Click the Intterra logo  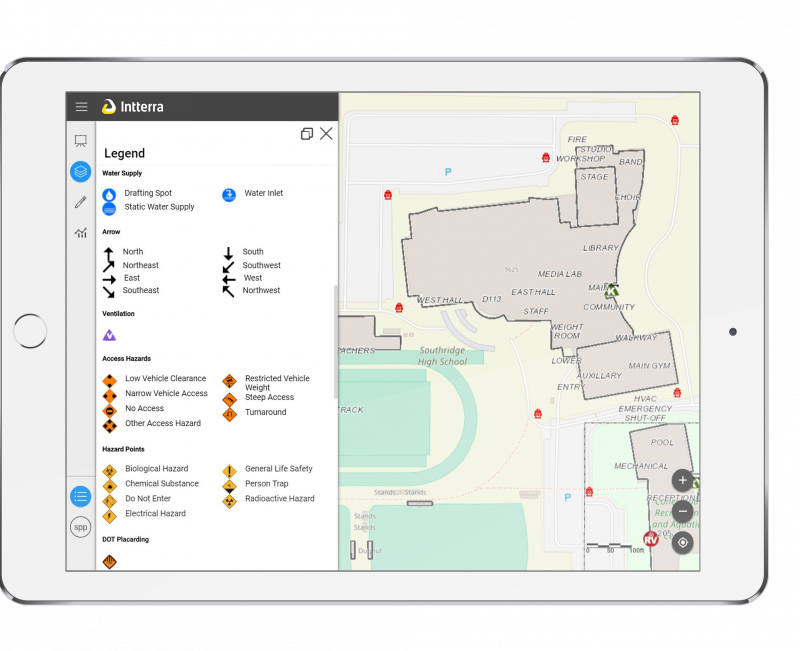[x=133, y=107]
